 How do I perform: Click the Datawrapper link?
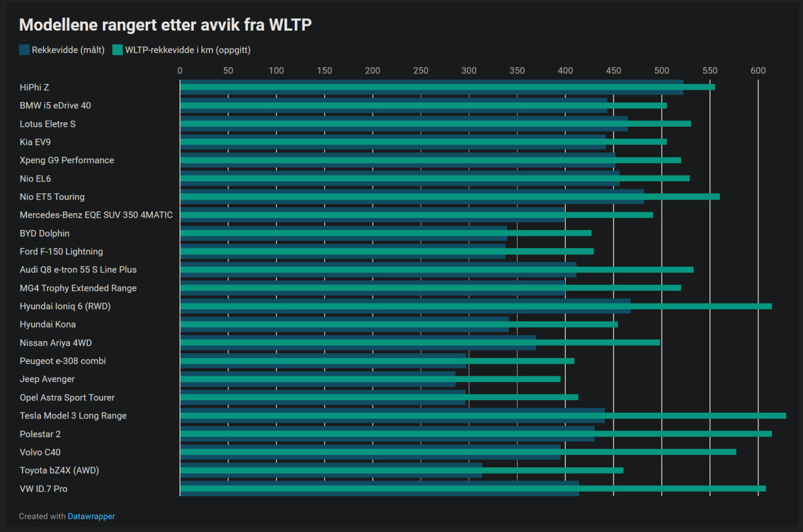point(92,516)
